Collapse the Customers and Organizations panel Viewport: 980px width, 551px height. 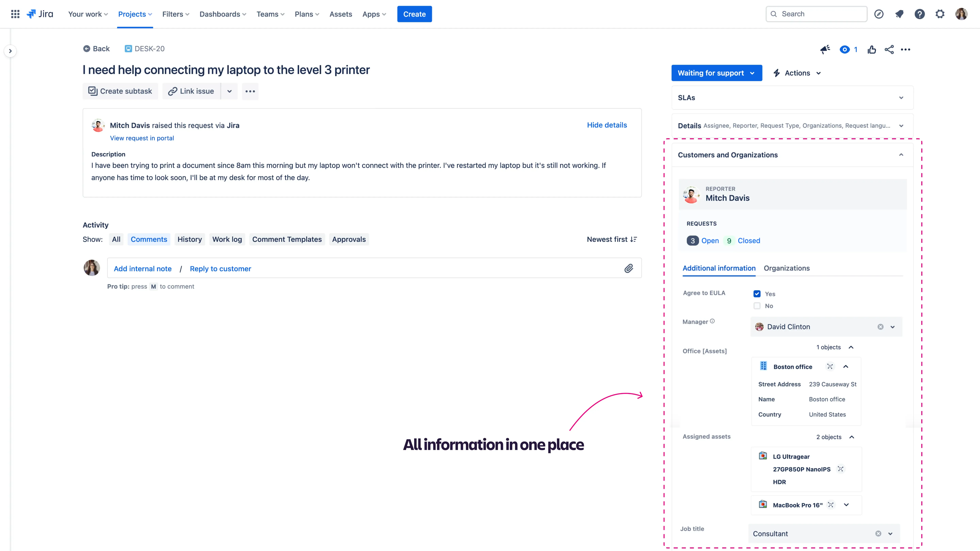901,155
